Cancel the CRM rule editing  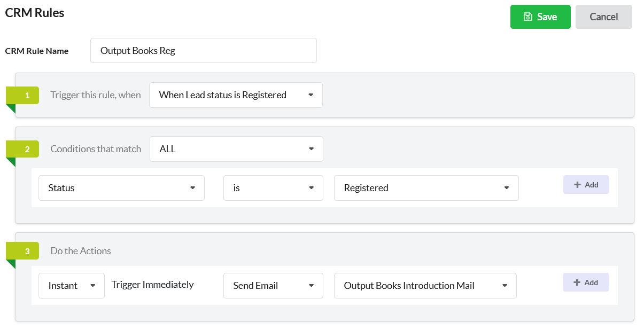pyautogui.click(x=604, y=17)
